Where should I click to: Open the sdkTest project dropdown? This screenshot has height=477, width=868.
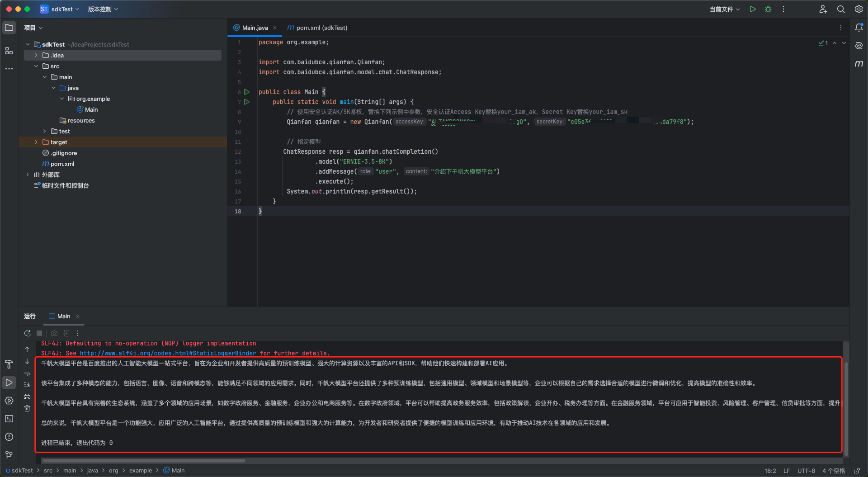[60, 9]
